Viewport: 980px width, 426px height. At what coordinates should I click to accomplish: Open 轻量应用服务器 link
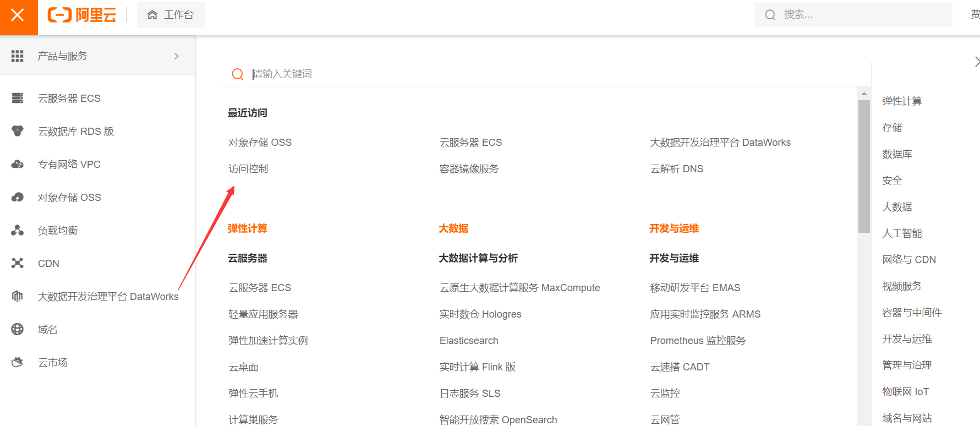[263, 314]
